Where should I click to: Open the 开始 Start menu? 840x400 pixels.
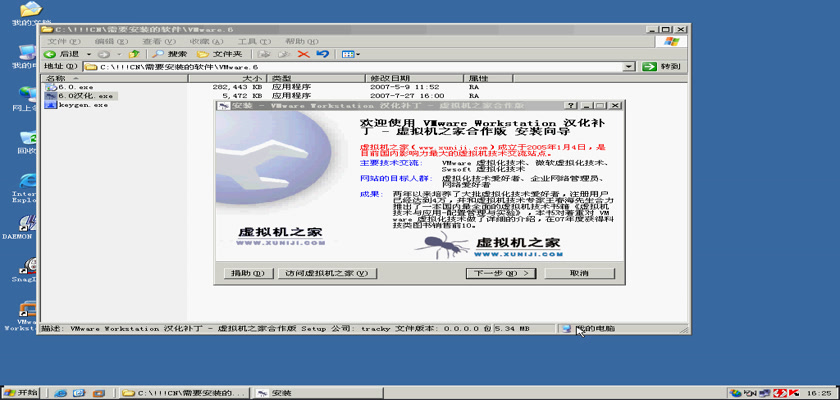[x=21, y=393]
